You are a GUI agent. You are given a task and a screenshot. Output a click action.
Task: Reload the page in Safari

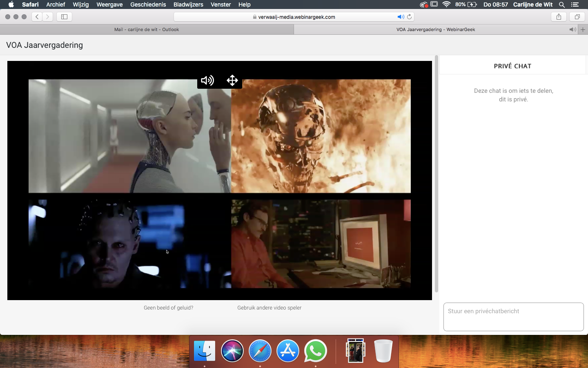pyautogui.click(x=410, y=17)
